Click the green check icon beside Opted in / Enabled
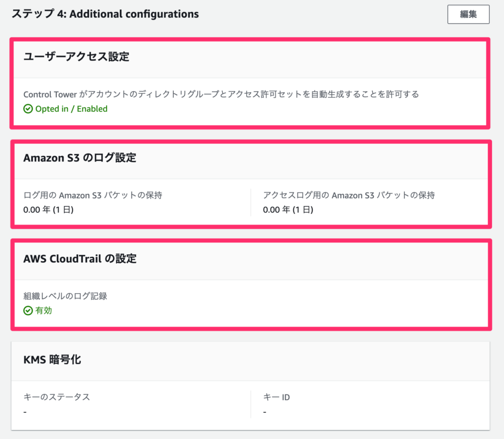Viewport: 504px width, 439px height. (x=27, y=109)
